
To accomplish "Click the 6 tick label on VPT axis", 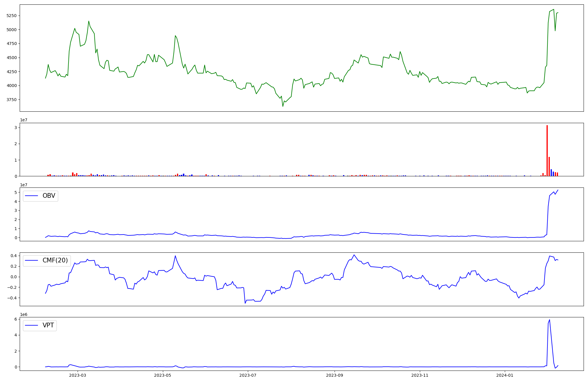I will pyautogui.click(x=16, y=319).
